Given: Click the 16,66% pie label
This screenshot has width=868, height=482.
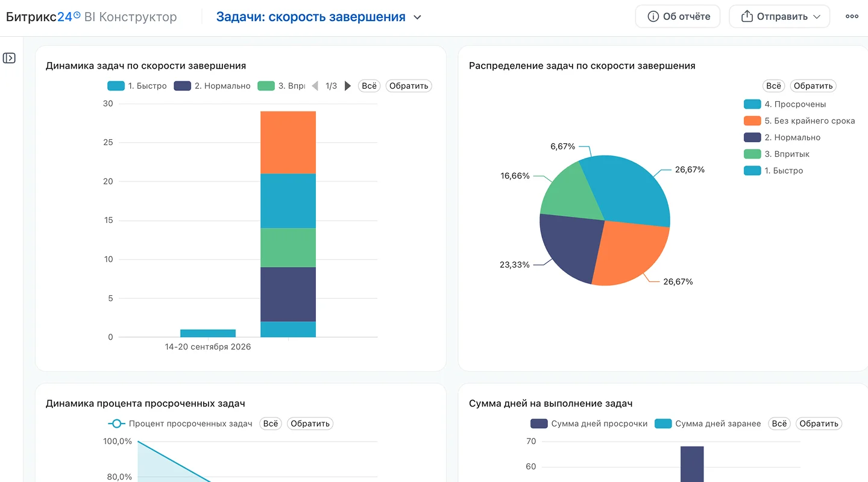Looking at the screenshot, I should pos(515,176).
